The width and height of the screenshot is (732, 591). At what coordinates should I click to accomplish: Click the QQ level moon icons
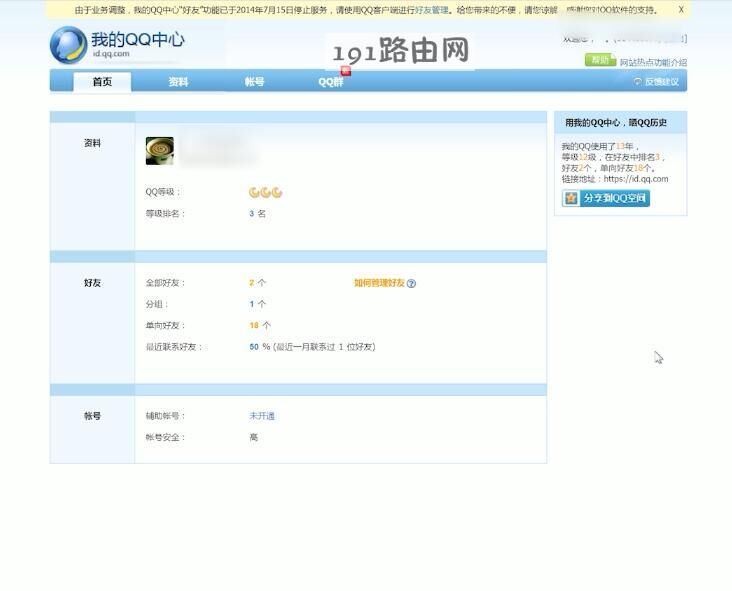click(x=265, y=192)
